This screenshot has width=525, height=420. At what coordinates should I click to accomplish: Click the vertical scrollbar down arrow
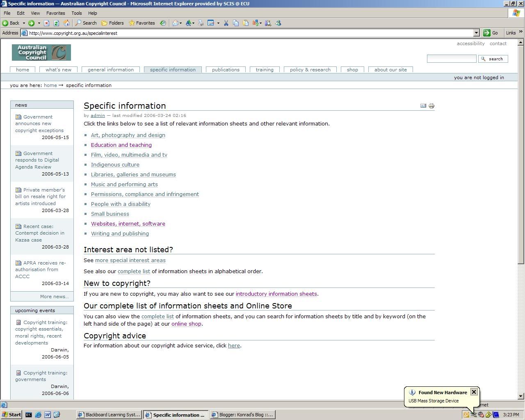pos(520,396)
